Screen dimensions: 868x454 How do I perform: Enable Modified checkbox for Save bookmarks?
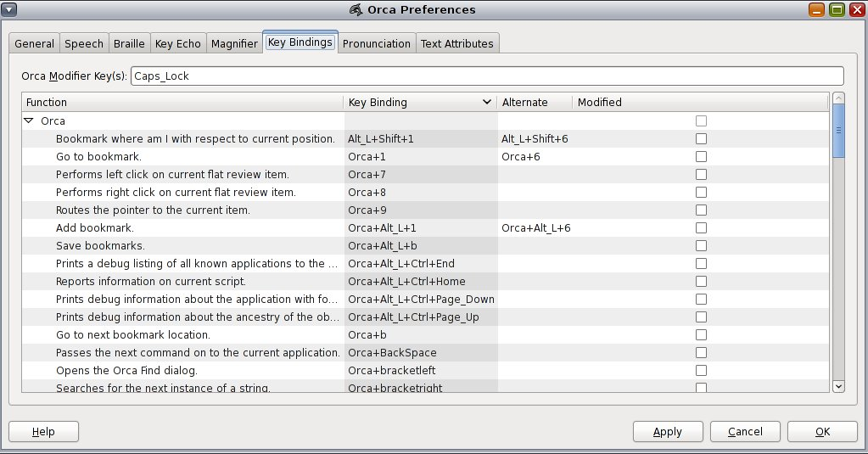[701, 246]
